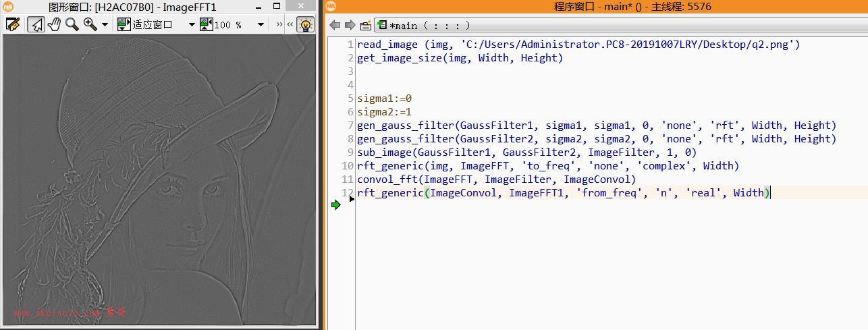Click the green program counter arrow
Viewport: 868px width, 330px height.
336,204
